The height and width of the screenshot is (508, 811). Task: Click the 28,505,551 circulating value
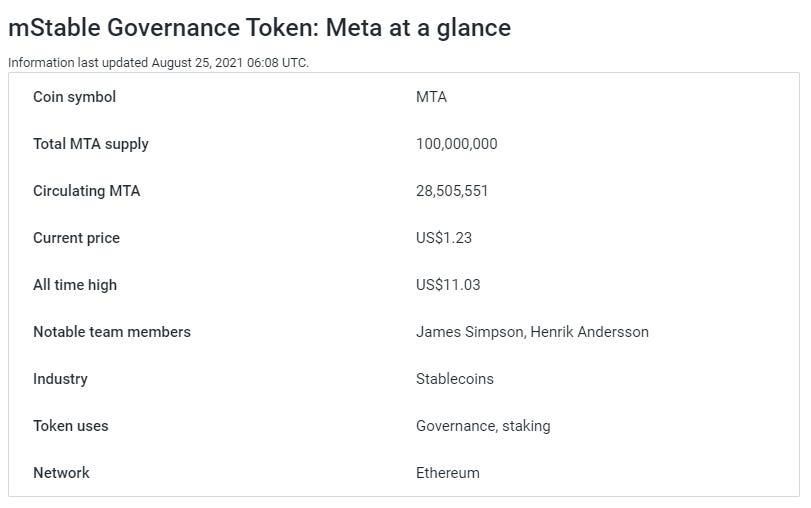(x=452, y=191)
